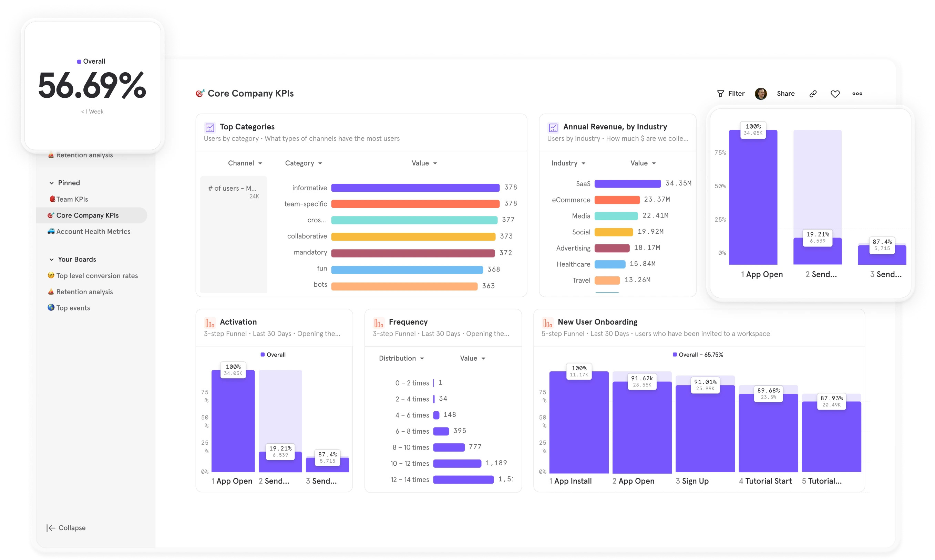Open Account Health Metrics board
The width and height of the screenshot is (935, 560).
[93, 231]
